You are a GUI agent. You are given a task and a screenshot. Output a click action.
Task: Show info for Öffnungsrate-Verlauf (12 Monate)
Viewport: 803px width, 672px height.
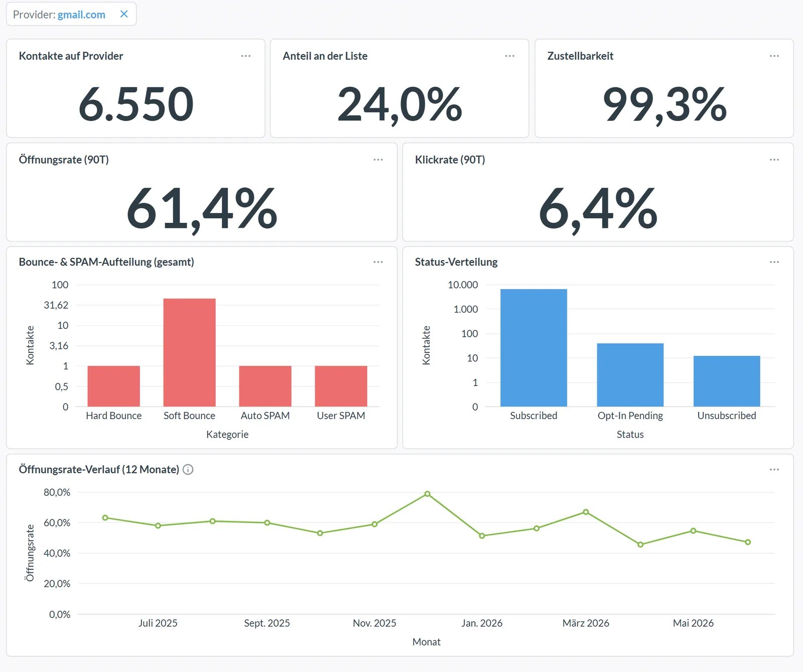(x=188, y=469)
